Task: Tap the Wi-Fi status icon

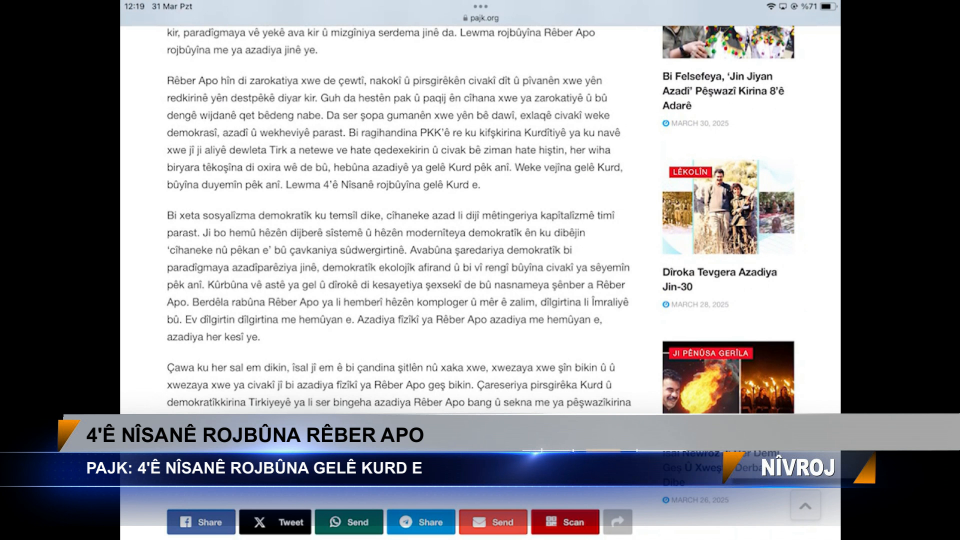Action: tap(771, 6)
